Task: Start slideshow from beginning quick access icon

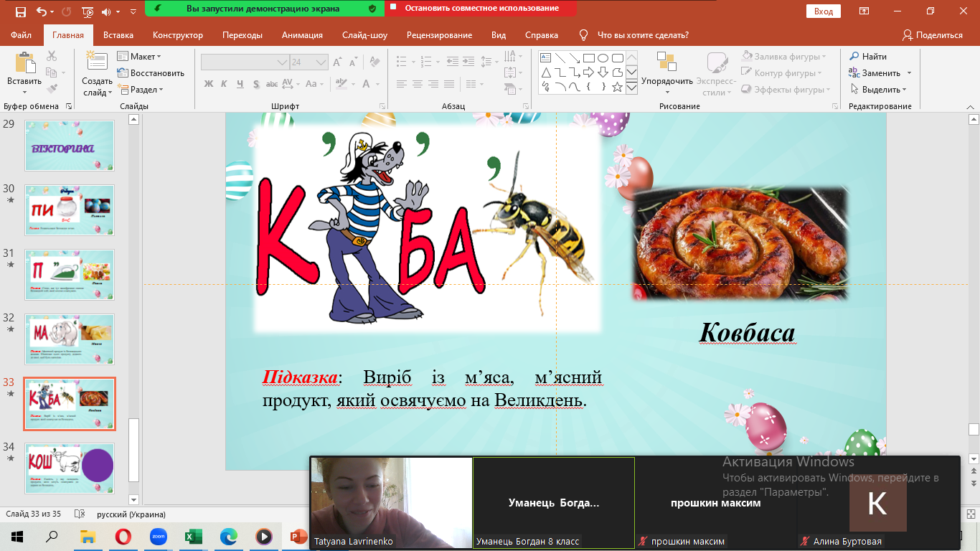Action: [x=88, y=11]
